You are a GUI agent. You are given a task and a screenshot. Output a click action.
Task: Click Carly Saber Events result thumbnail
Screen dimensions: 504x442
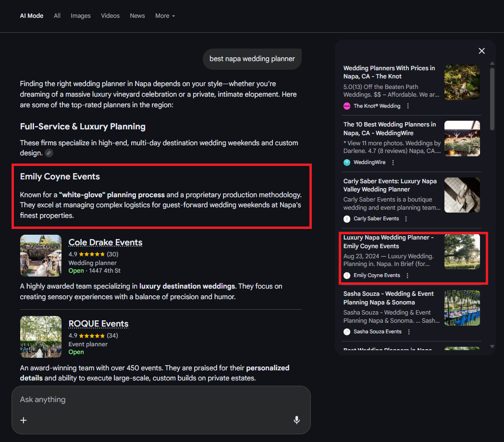[462, 195]
